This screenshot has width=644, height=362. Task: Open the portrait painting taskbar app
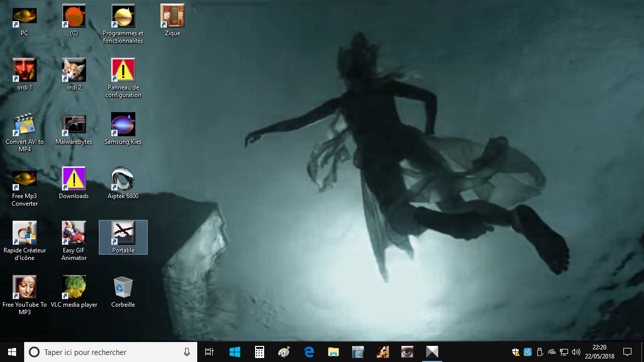click(382, 352)
